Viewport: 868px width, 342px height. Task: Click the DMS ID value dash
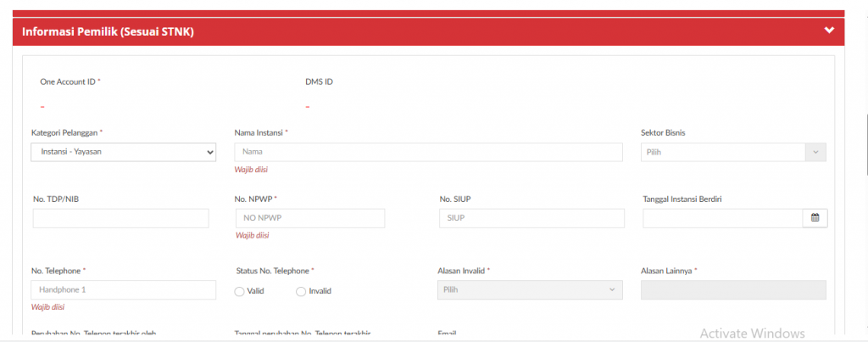point(308,107)
